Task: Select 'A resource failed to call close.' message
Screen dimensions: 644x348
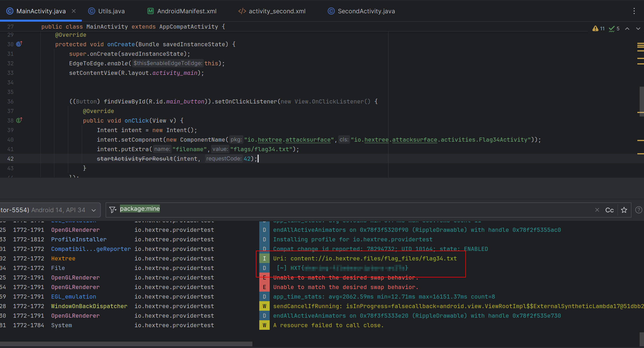Action: [328, 325]
